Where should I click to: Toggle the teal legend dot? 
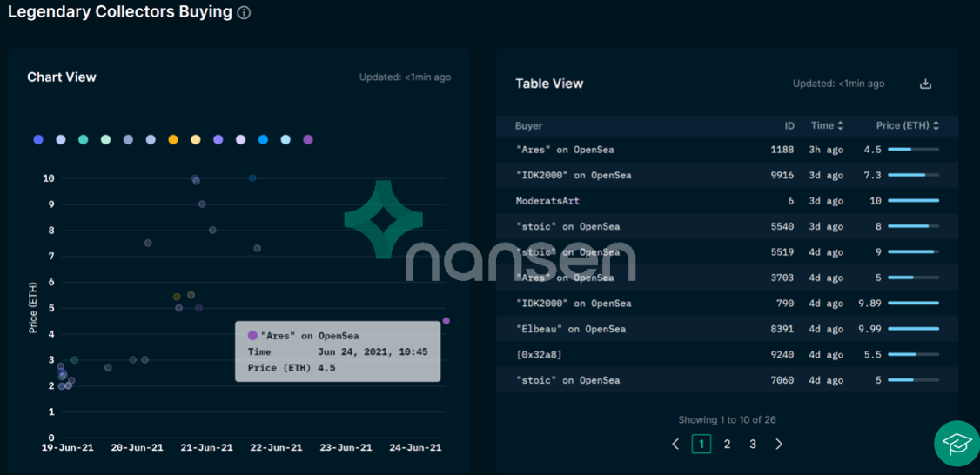pyautogui.click(x=84, y=139)
